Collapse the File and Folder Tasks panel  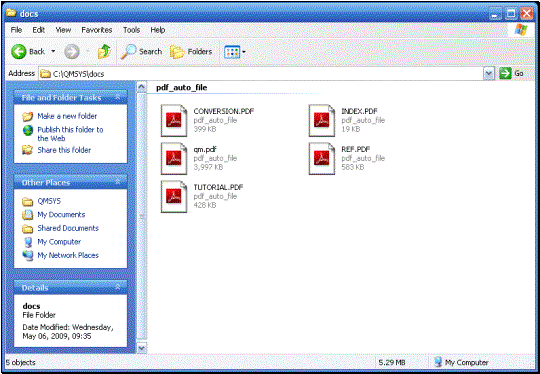pyautogui.click(x=117, y=97)
